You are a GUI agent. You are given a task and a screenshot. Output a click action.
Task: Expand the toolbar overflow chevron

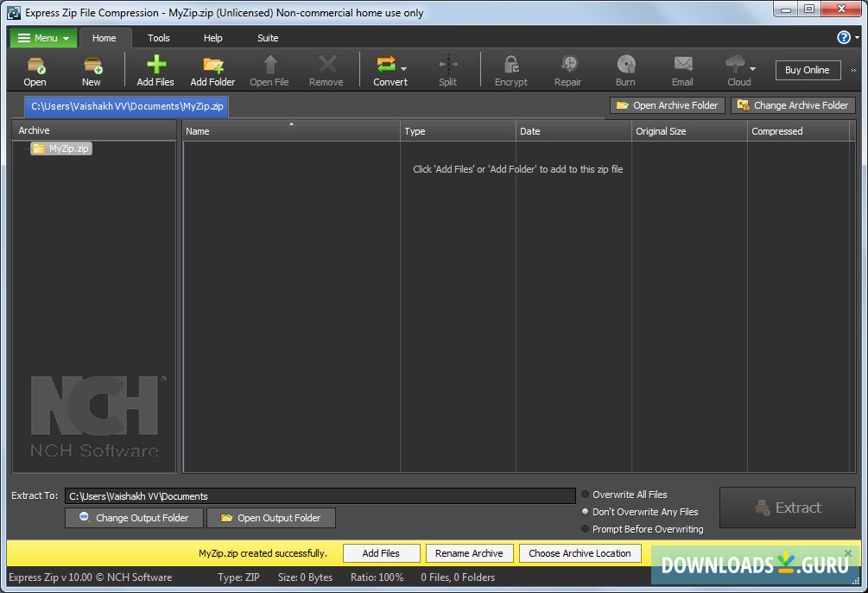click(853, 70)
